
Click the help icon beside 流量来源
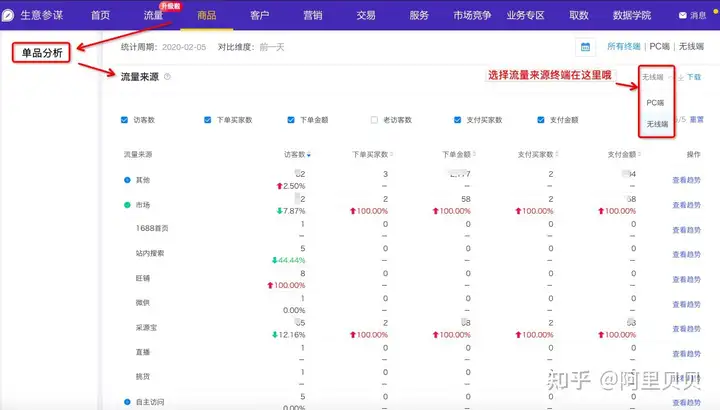tap(167, 77)
